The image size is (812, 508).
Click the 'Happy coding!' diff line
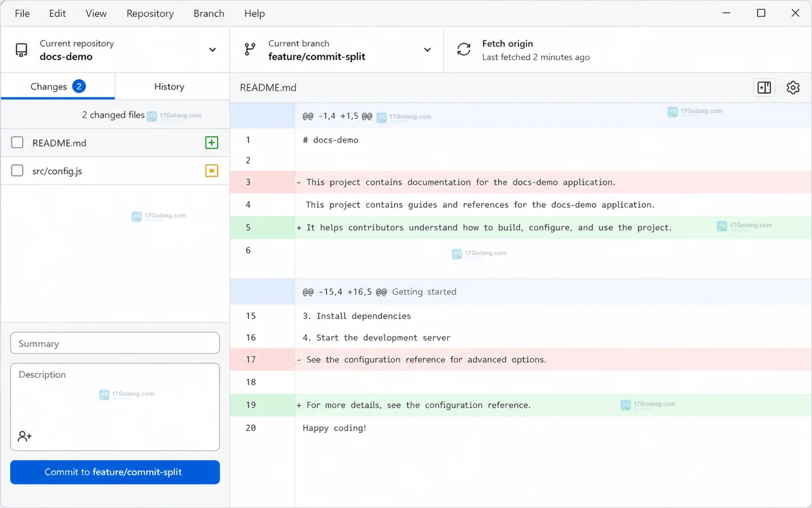[x=335, y=427]
